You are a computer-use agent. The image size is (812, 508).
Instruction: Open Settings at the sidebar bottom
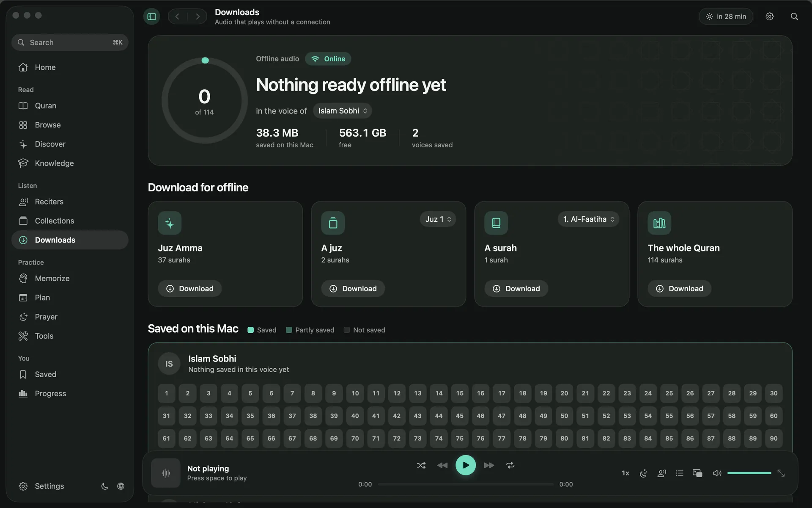(41, 486)
